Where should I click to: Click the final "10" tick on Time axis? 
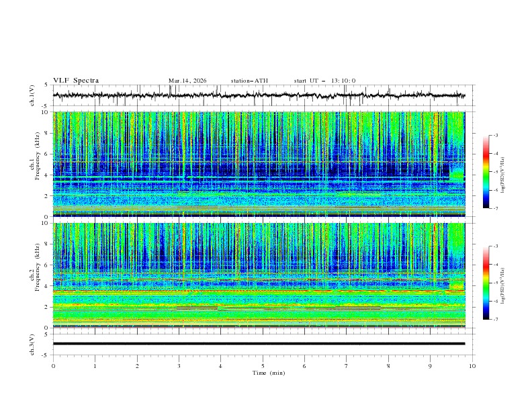[472, 366]
